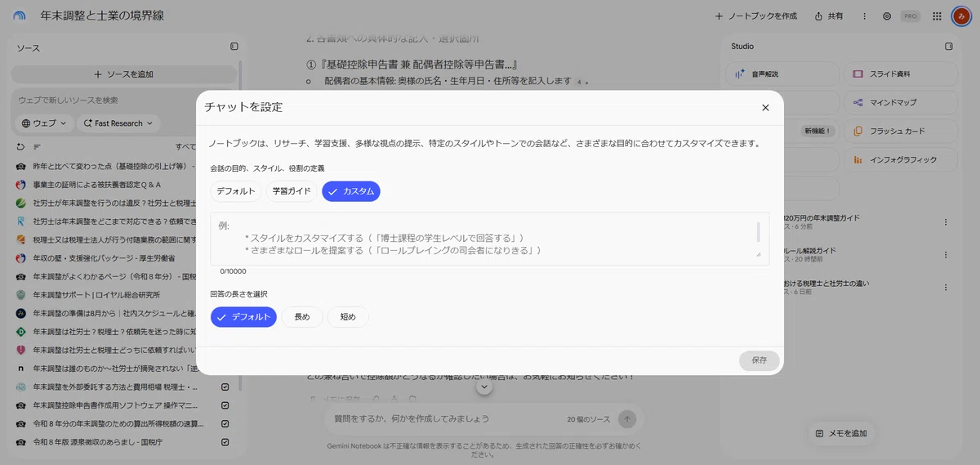Open the settings gear icon

click(887, 16)
